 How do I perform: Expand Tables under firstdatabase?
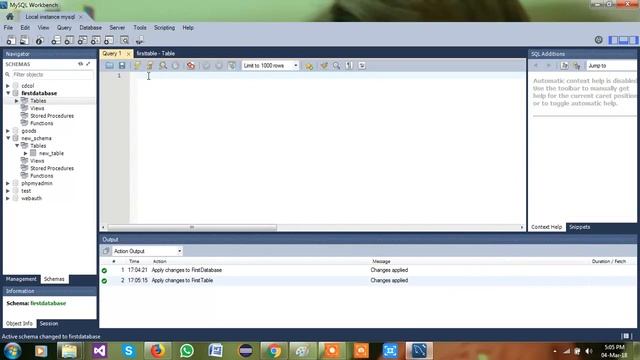pos(17,101)
